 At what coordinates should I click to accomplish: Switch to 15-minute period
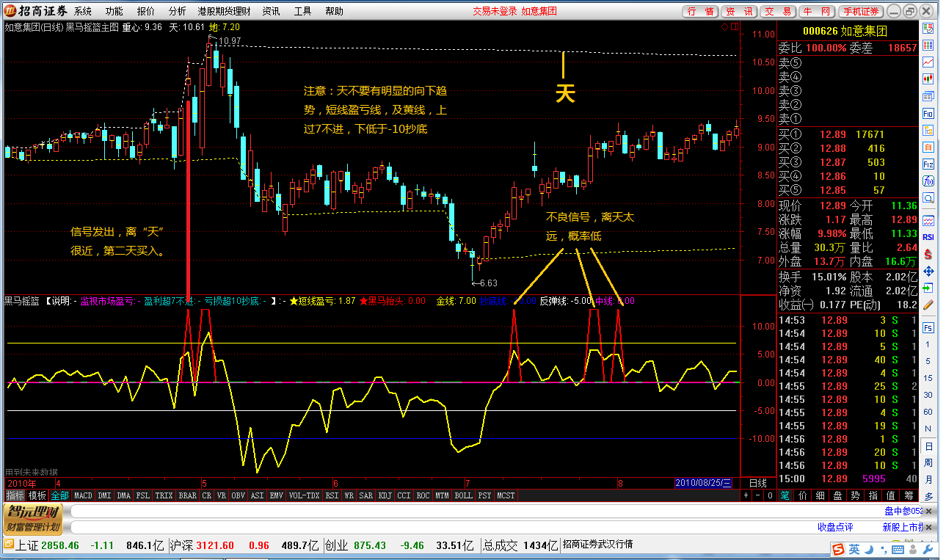(x=928, y=378)
